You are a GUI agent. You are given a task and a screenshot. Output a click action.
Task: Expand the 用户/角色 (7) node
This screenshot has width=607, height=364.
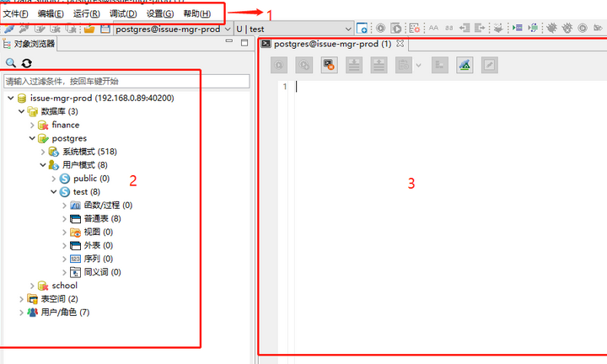tap(22, 313)
